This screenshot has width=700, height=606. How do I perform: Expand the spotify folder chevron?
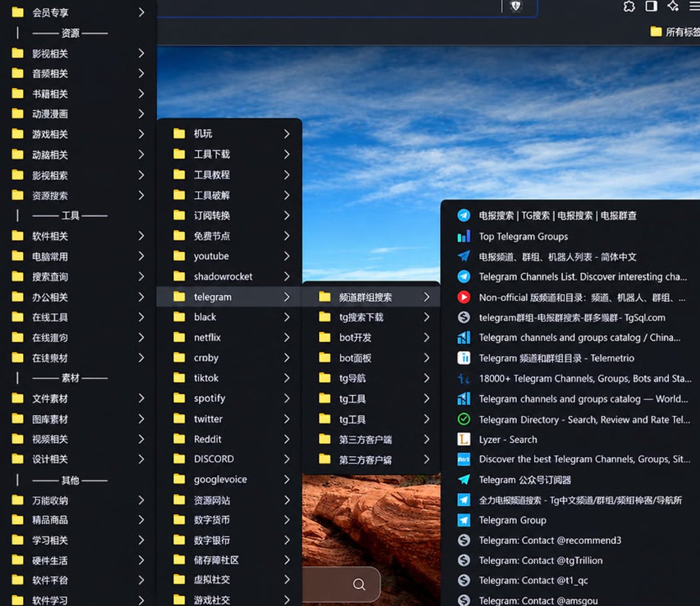pyautogui.click(x=286, y=398)
